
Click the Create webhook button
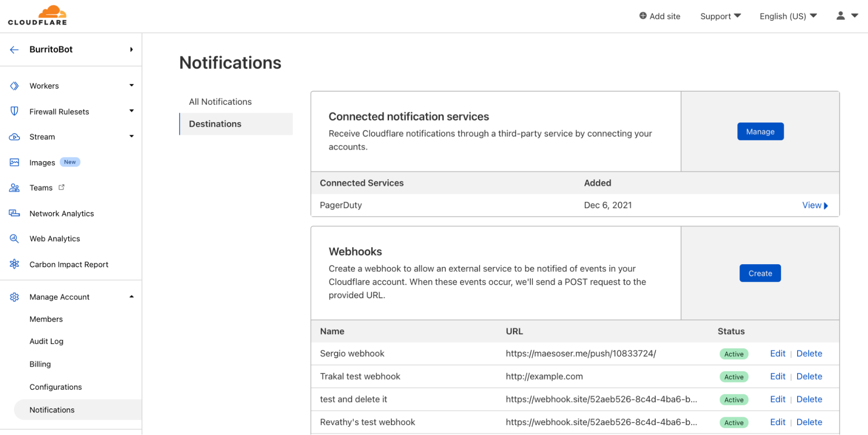pyautogui.click(x=760, y=273)
